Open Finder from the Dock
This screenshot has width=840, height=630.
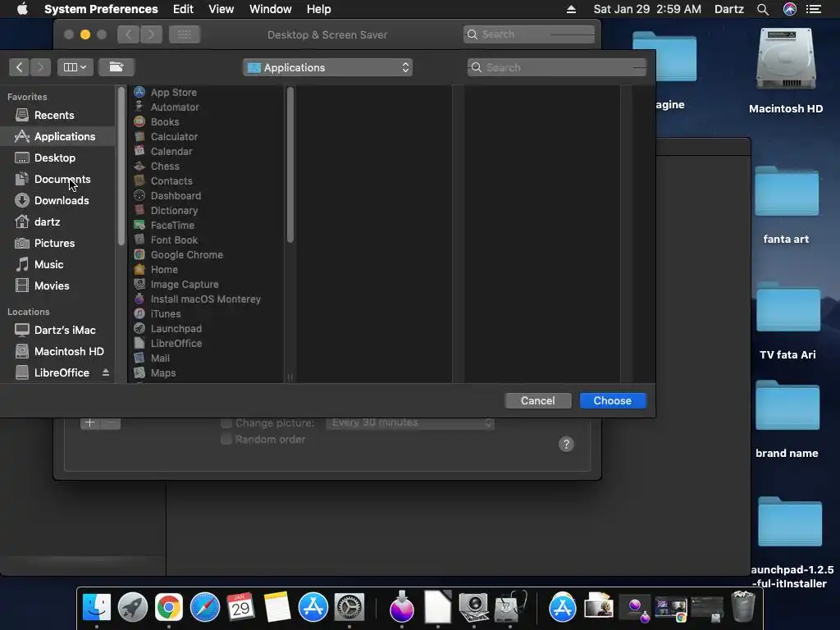tap(97, 608)
